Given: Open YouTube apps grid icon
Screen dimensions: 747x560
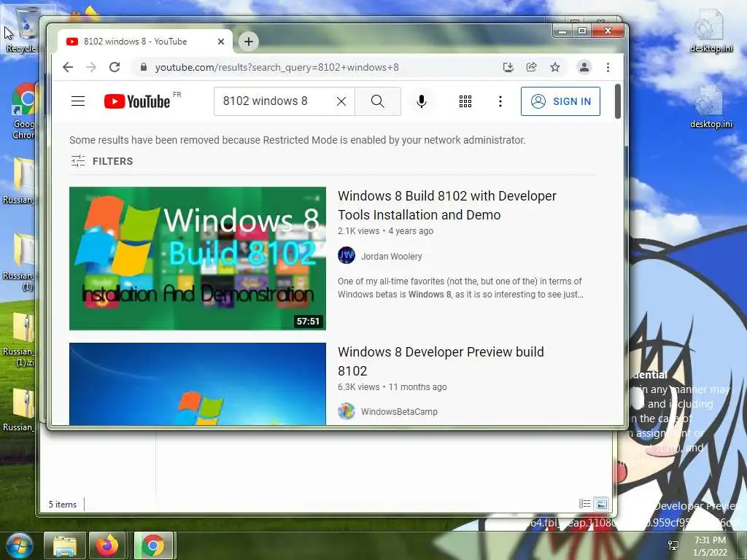Looking at the screenshot, I should 465,101.
